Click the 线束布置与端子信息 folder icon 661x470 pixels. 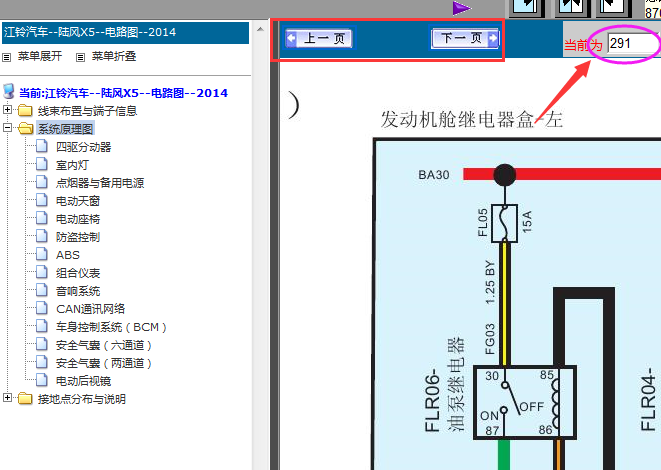coord(25,110)
